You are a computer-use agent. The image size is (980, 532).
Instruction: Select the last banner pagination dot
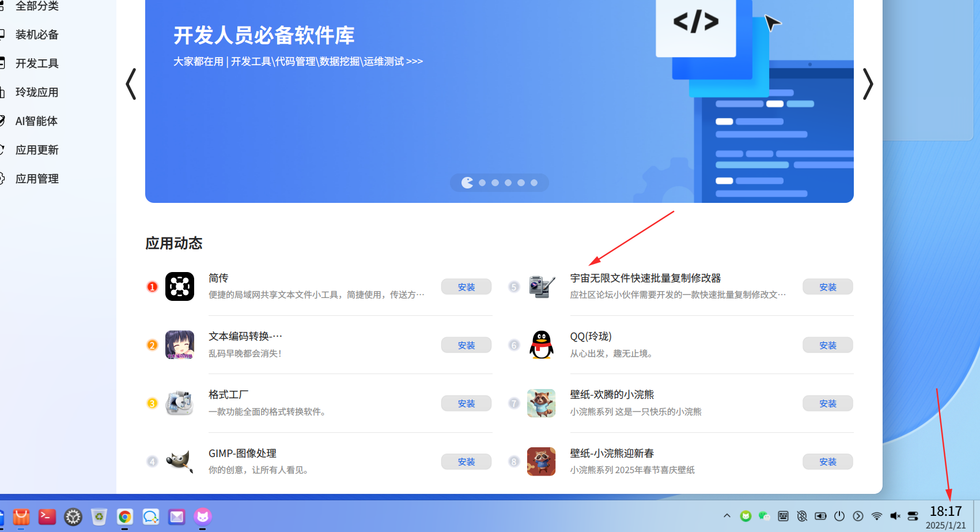click(x=534, y=183)
